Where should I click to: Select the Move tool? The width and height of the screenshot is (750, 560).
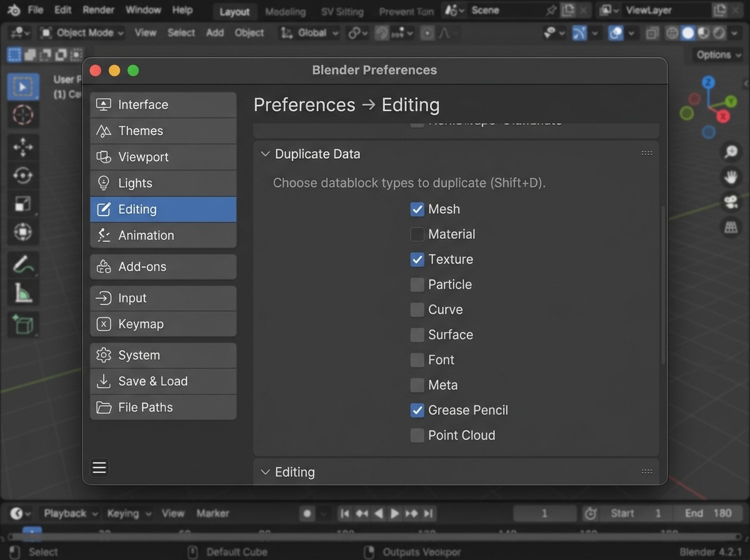coord(23,147)
